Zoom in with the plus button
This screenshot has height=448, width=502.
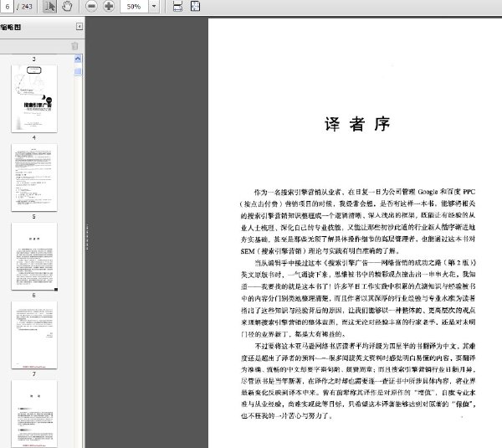[109, 7]
